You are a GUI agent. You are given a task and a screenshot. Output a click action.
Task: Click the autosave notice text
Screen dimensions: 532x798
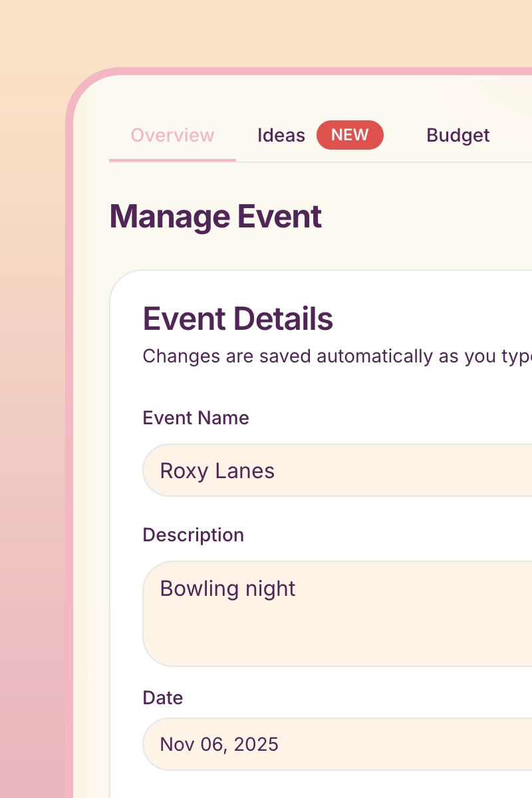(332, 356)
